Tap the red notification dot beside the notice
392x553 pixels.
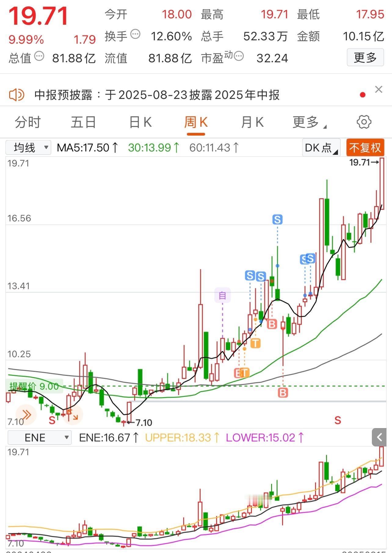tap(363, 95)
